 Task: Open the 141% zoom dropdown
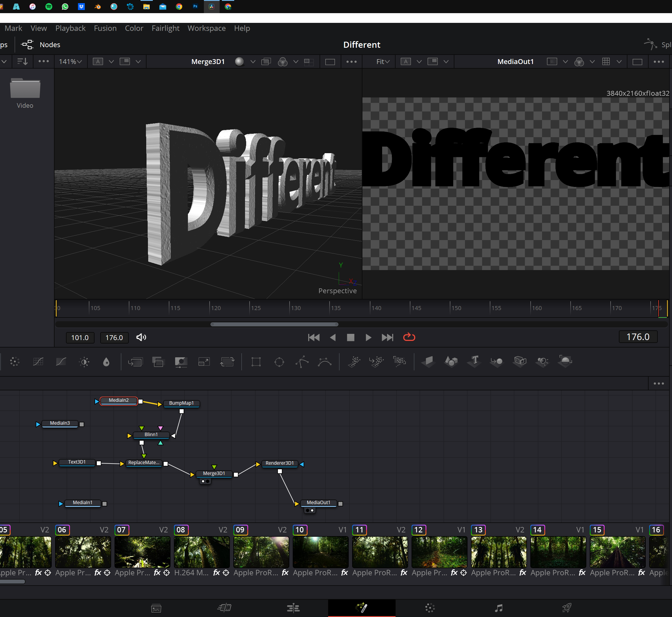[71, 62]
